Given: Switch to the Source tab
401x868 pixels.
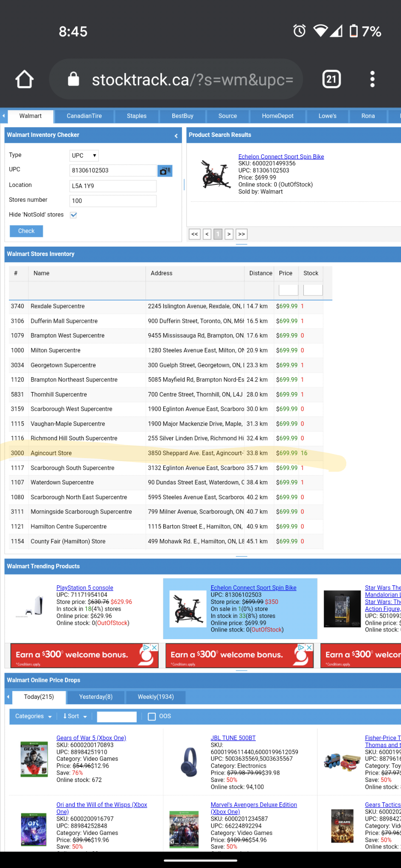Looking at the screenshot, I should click(228, 116).
